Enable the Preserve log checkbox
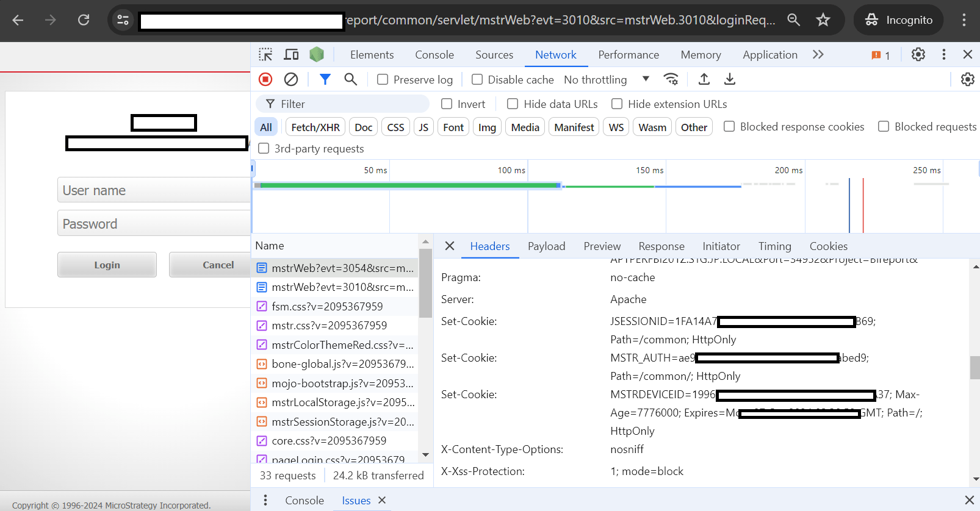Screen dimensions: 980x511 click(383, 80)
